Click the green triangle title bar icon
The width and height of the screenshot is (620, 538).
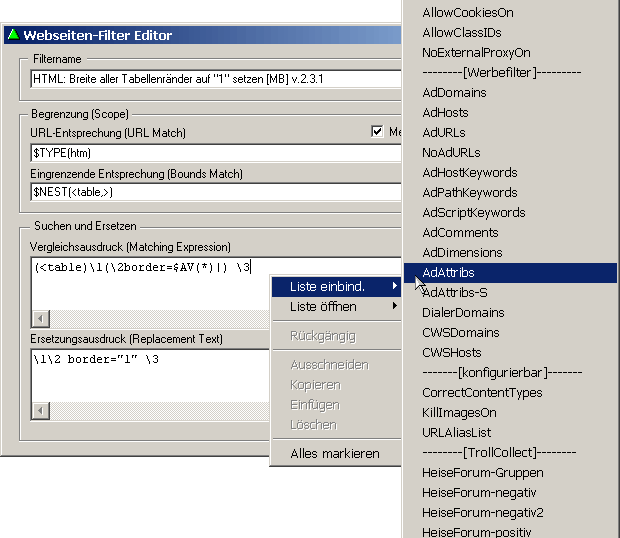point(13,35)
